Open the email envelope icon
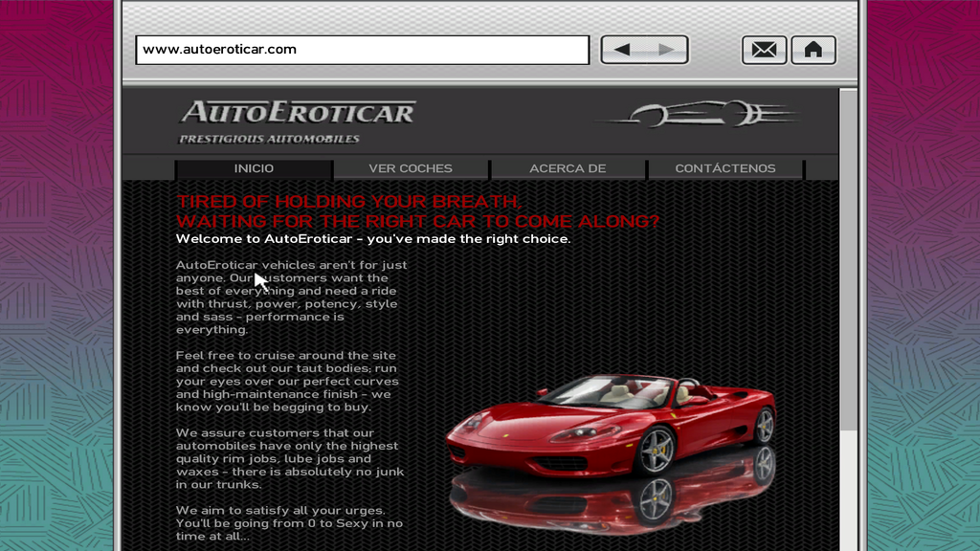The image size is (980, 551). click(x=764, y=50)
